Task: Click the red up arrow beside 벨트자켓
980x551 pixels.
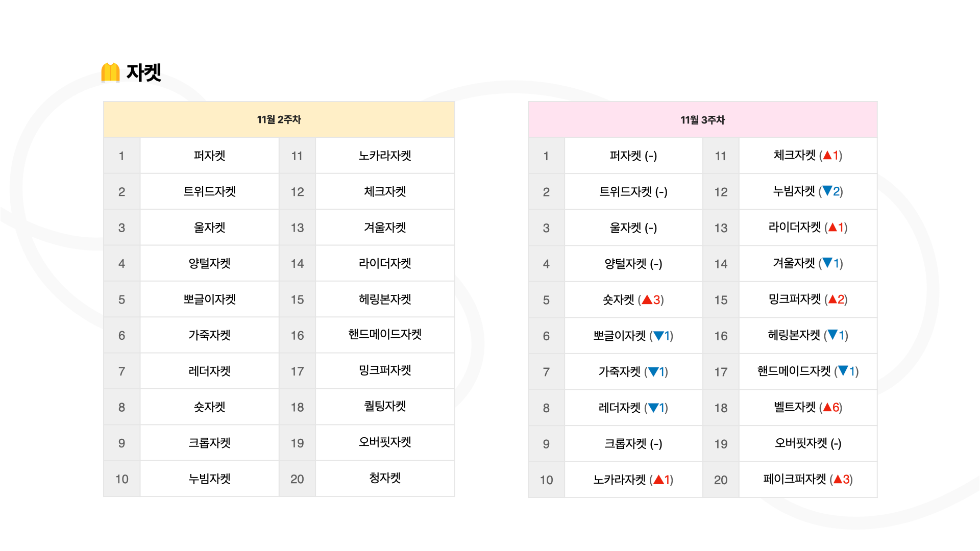Action: [x=827, y=407]
